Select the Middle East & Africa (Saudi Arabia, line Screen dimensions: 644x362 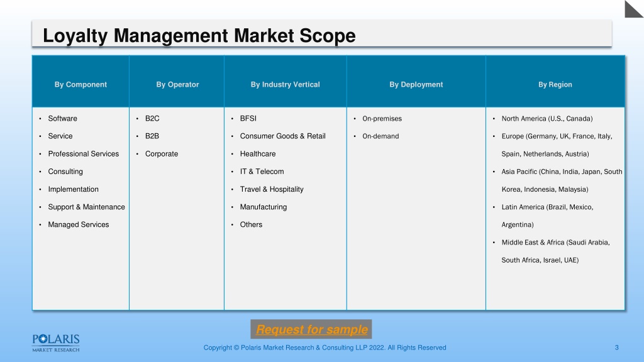coord(555,242)
